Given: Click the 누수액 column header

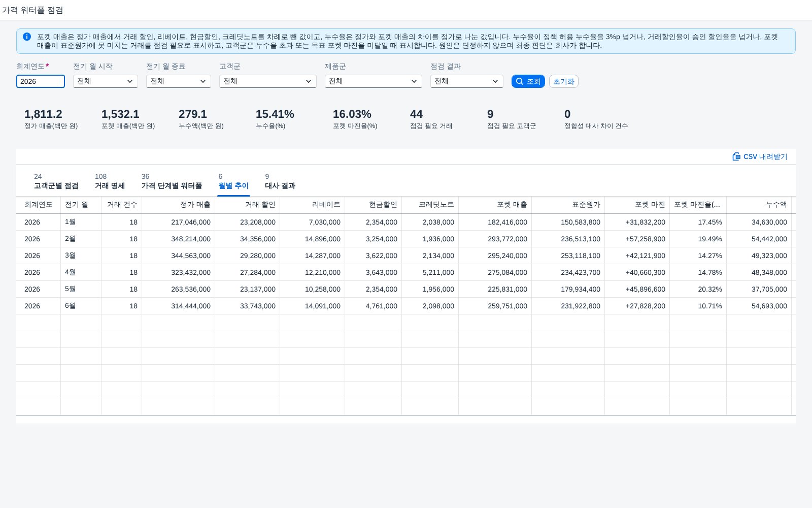Looking at the screenshot, I should coord(759,205).
